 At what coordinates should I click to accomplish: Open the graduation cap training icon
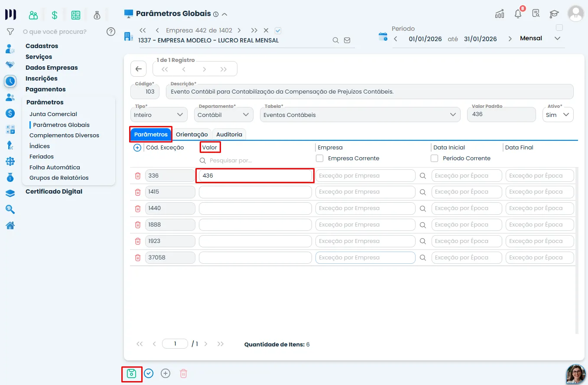[554, 13]
